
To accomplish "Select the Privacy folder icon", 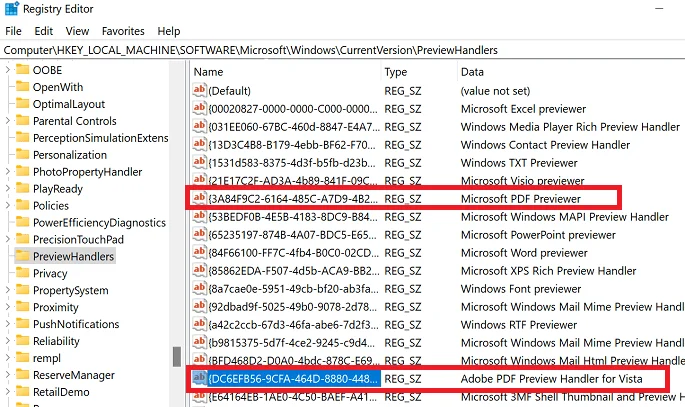I will point(22,273).
